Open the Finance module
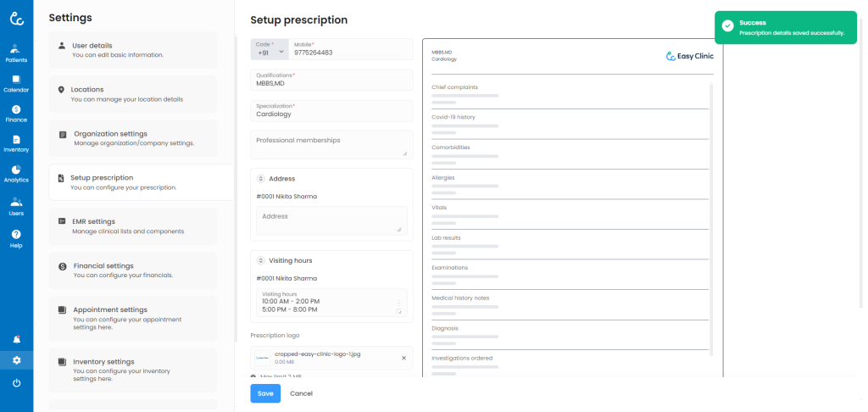The image size is (868, 412). [x=16, y=113]
